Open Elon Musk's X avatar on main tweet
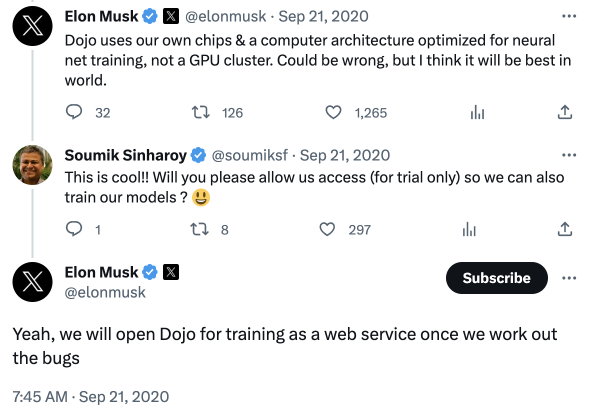Viewport: 594px width, 417px height. (x=33, y=282)
